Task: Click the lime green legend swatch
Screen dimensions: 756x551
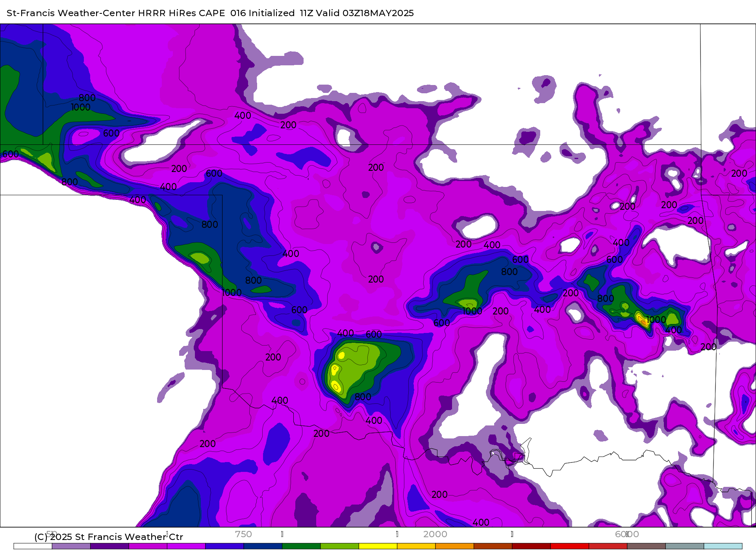Action: (x=340, y=546)
